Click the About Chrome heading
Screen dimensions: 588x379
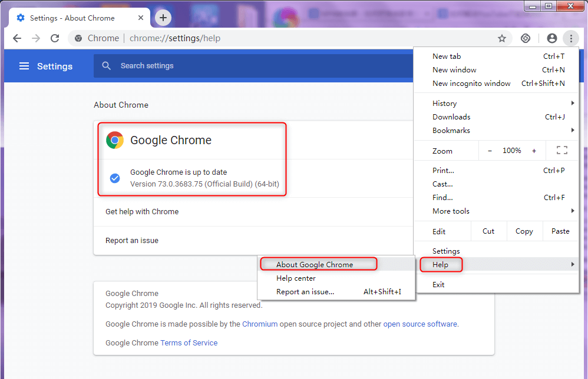121,105
